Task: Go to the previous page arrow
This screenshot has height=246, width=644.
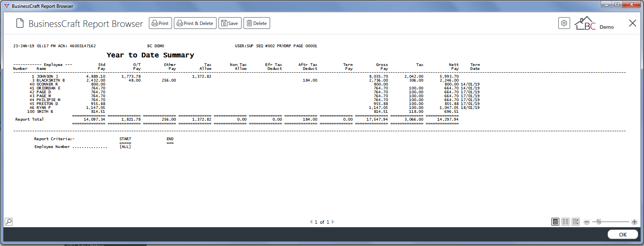Action: coord(311,222)
